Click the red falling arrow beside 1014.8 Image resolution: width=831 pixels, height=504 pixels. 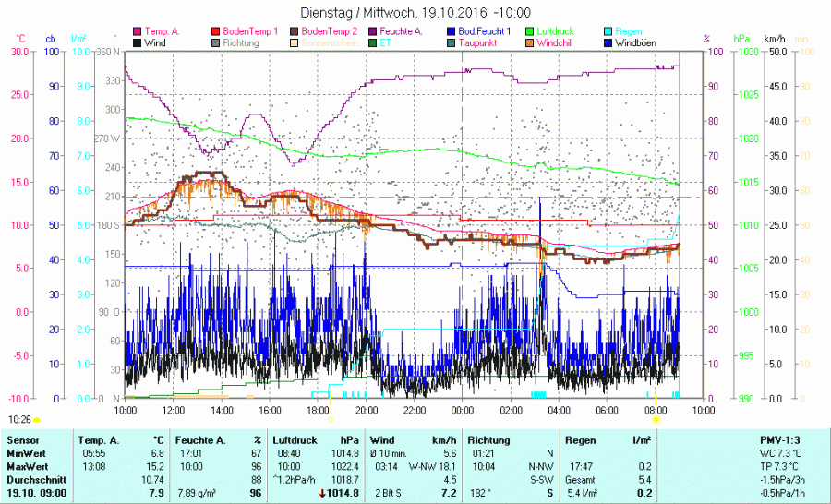pyautogui.click(x=319, y=493)
